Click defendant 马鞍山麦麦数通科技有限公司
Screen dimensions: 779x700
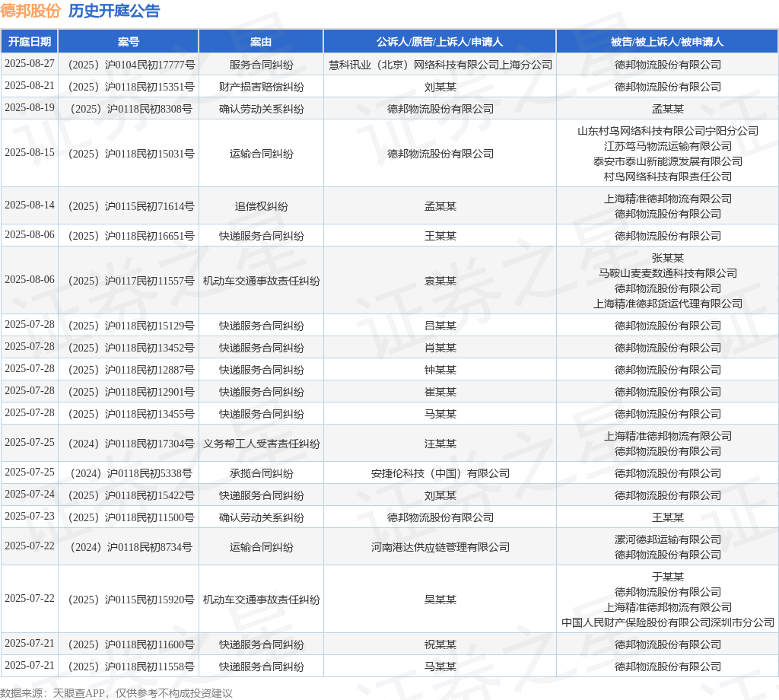[668, 272]
